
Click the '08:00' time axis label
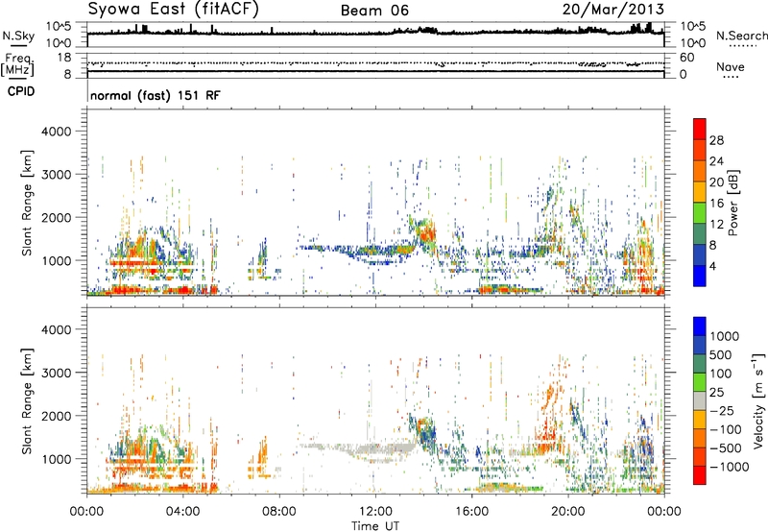point(279,512)
